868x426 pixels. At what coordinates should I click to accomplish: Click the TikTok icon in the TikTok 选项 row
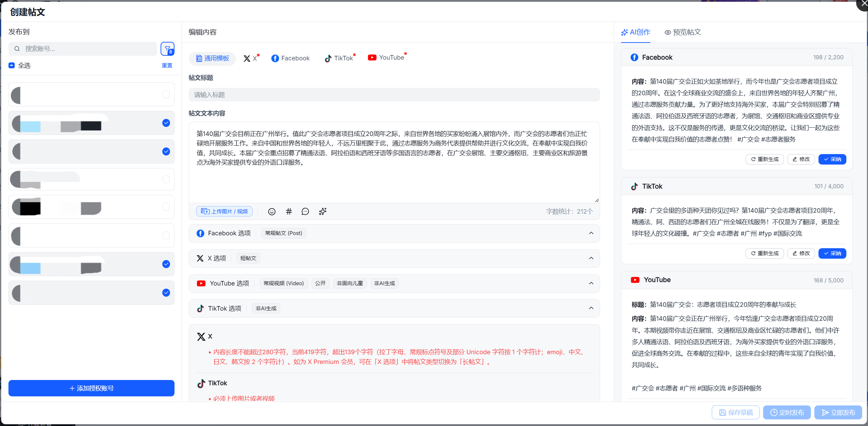pos(200,309)
